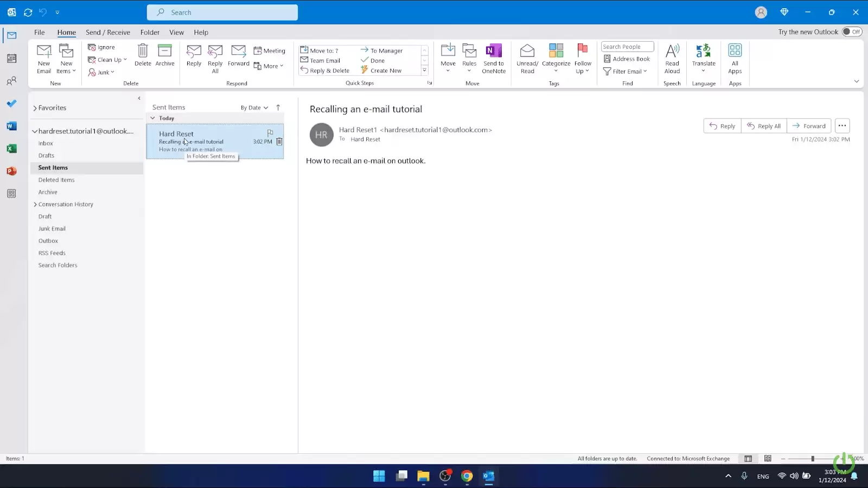This screenshot has height=488, width=868.
Task: Open the People pane
Action: (11, 80)
